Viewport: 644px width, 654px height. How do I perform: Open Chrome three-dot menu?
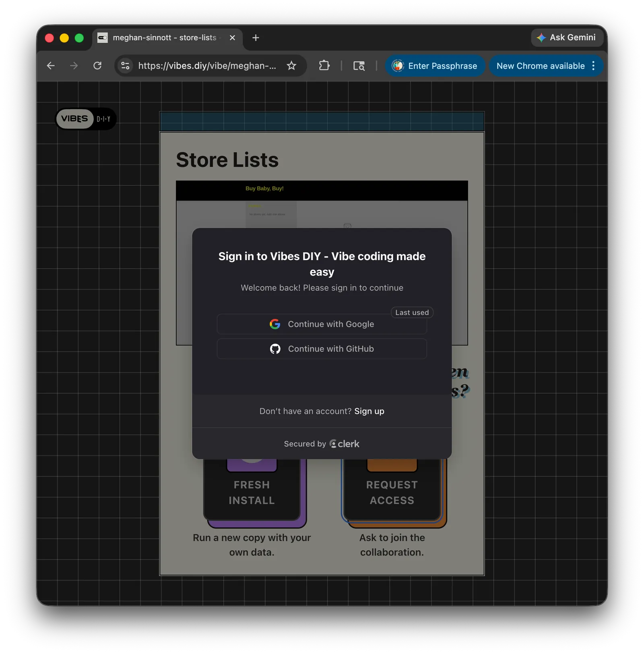coord(594,66)
